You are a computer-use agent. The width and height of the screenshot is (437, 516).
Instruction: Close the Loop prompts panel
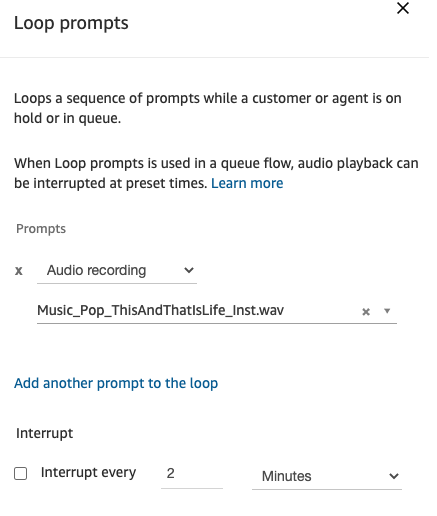coord(403,8)
